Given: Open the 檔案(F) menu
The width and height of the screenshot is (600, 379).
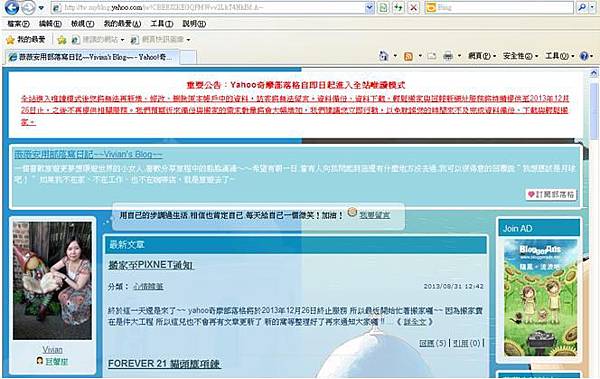Looking at the screenshot, I should (x=18, y=24).
